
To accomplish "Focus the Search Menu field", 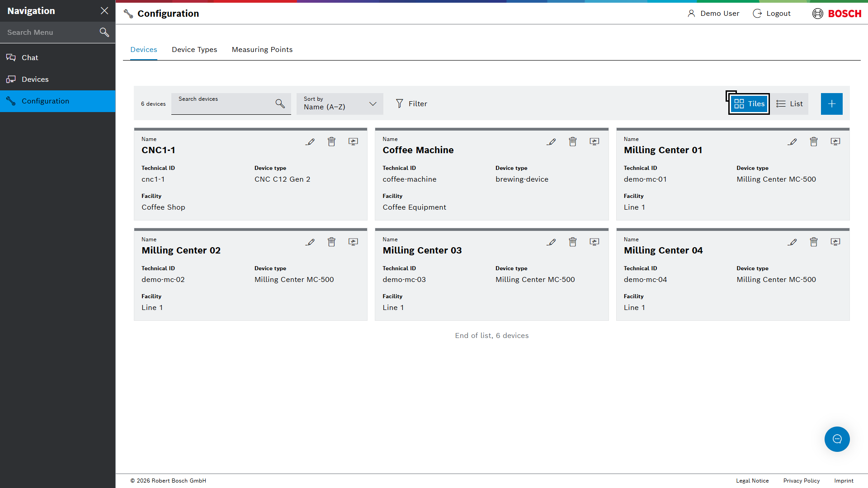I will (x=58, y=32).
